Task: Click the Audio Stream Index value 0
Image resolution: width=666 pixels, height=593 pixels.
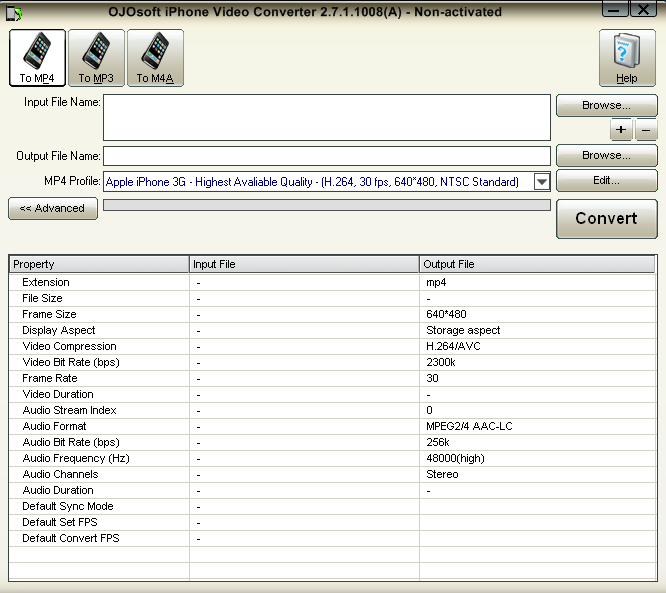Action: tap(429, 410)
